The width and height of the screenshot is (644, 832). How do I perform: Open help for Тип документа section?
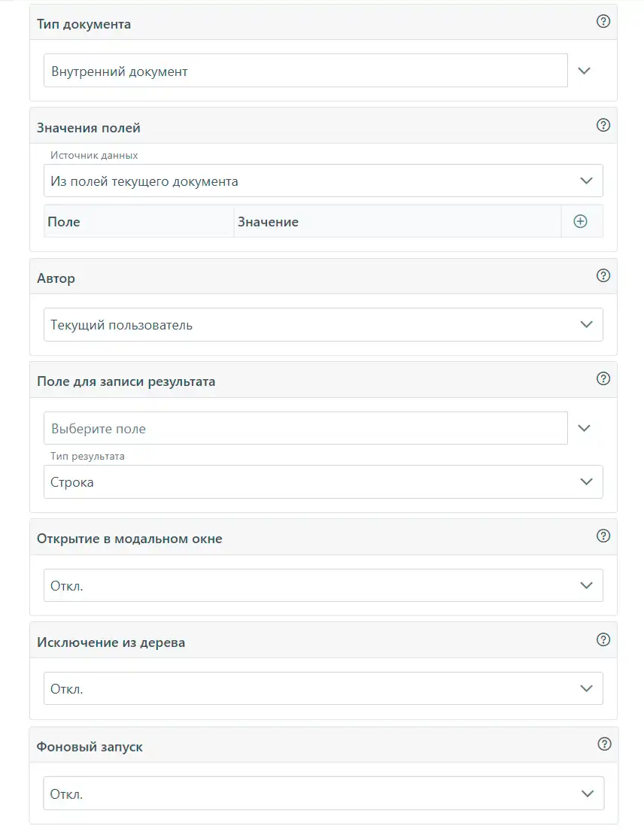[x=603, y=21]
